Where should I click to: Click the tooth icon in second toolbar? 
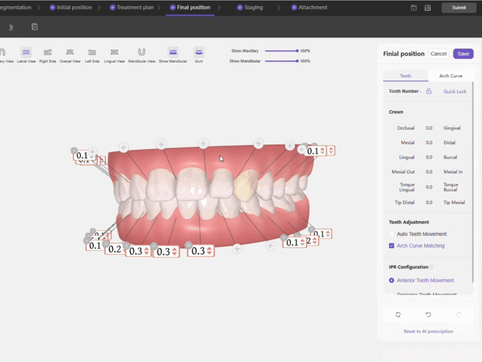pos(11,27)
